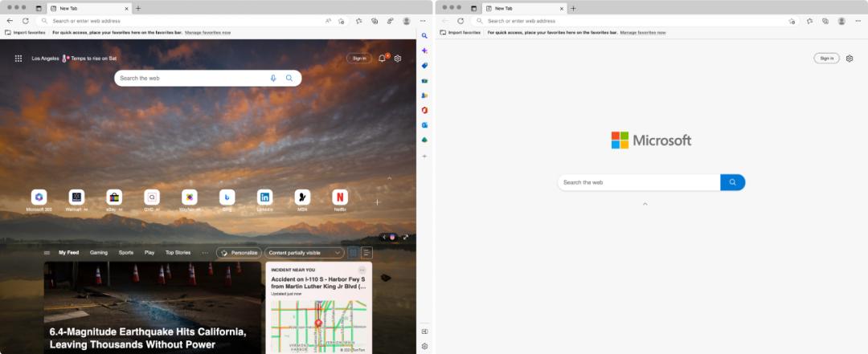Open the sidebar Discover sparkle icon
The width and height of the screenshot is (868, 354).
click(x=424, y=51)
